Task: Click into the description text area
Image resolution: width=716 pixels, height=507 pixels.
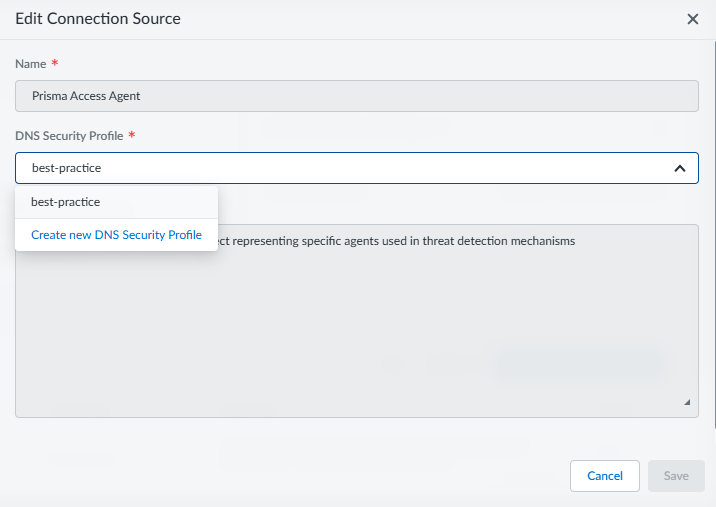Action: [x=450, y=300]
